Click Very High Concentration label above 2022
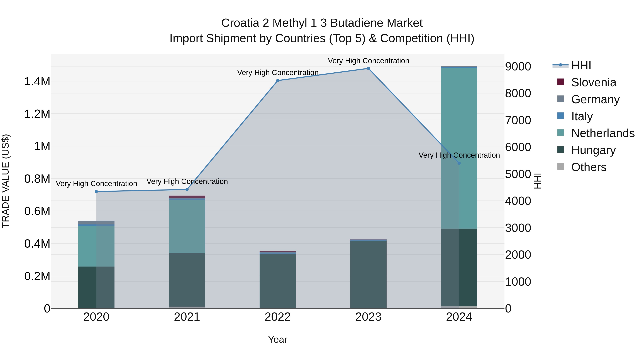The image size is (644, 362). (x=278, y=72)
